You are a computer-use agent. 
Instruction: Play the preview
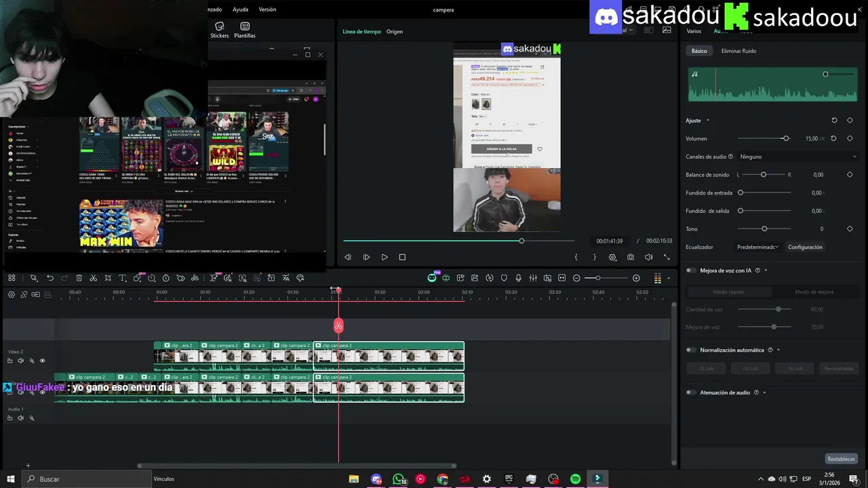point(384,258)
